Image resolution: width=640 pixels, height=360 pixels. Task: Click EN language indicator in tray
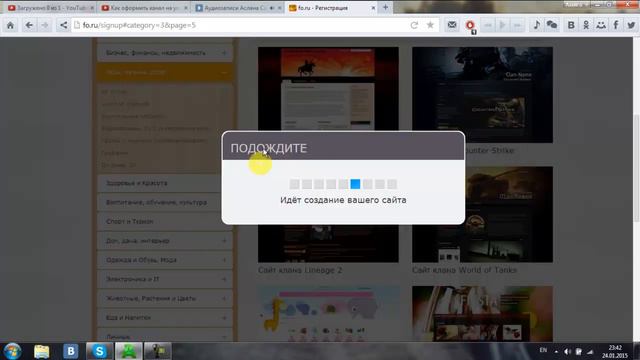543,350
